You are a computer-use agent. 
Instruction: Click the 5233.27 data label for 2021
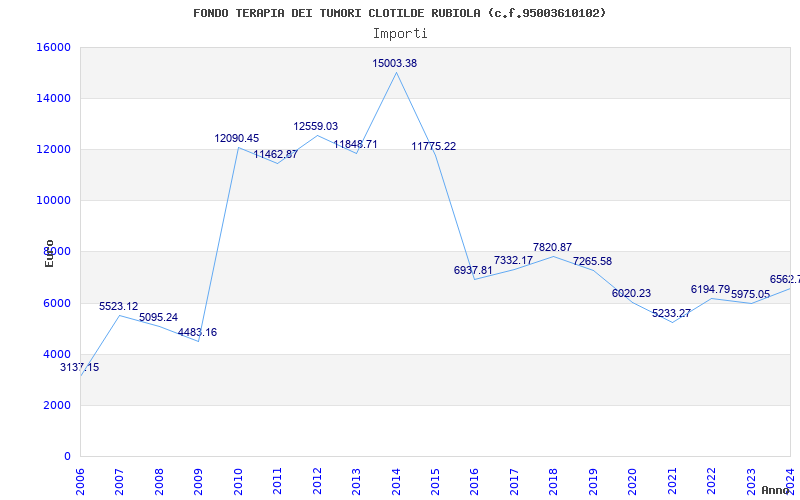coord(671,313)
